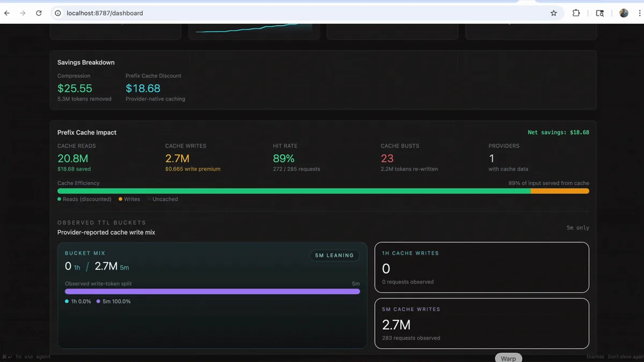Image resolution: width=644 pixels, height=362 pixels.
Task: Go back using the browser back arrow
Action: (7, 13)
